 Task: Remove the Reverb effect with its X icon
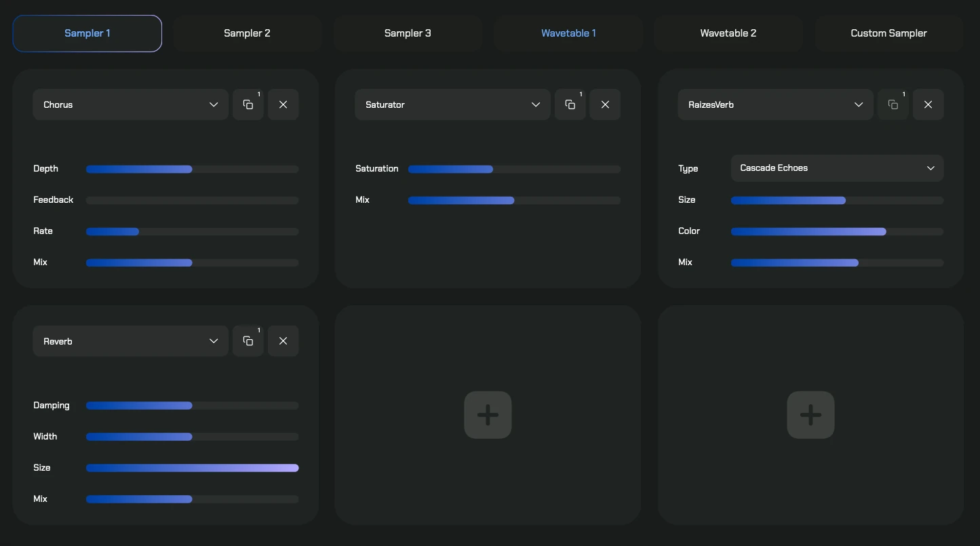[283, 341]
